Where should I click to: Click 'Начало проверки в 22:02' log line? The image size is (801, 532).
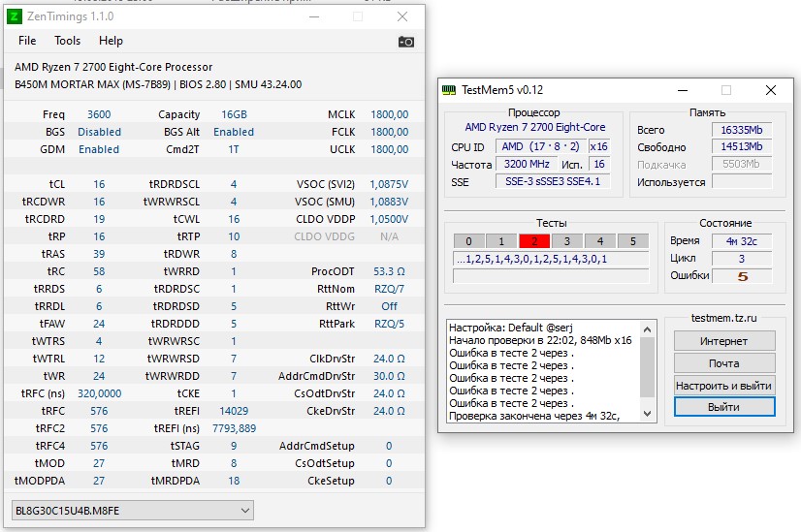[x=540, y=340]
